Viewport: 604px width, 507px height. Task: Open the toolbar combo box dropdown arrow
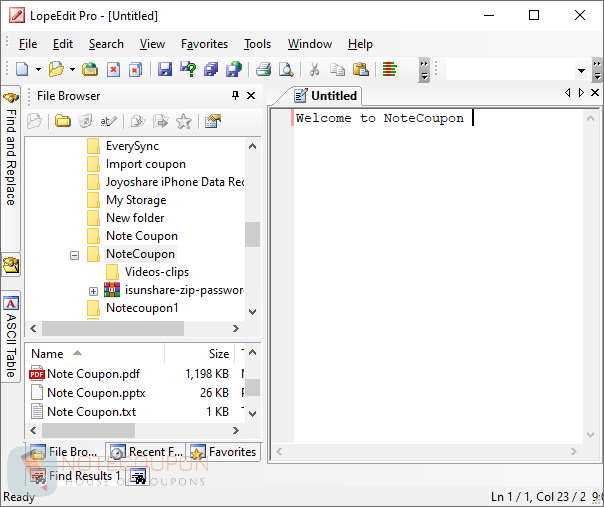(x=581, y=71)
